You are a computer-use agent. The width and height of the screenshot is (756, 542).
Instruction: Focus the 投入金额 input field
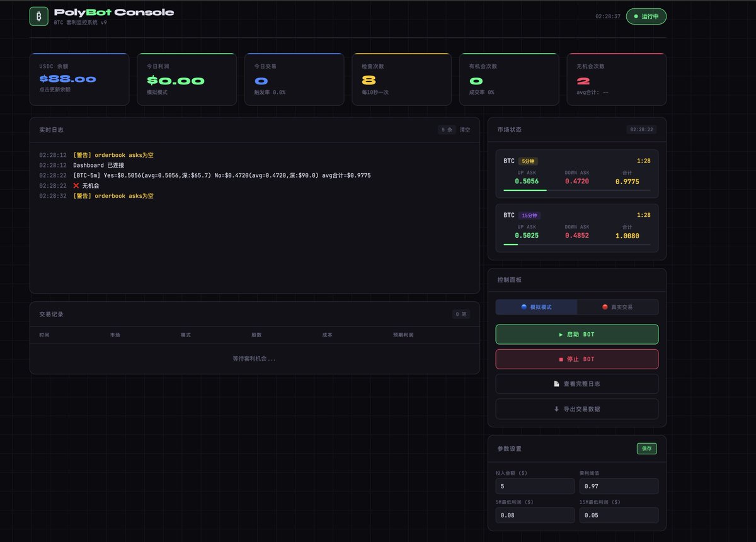coord(535,486)
